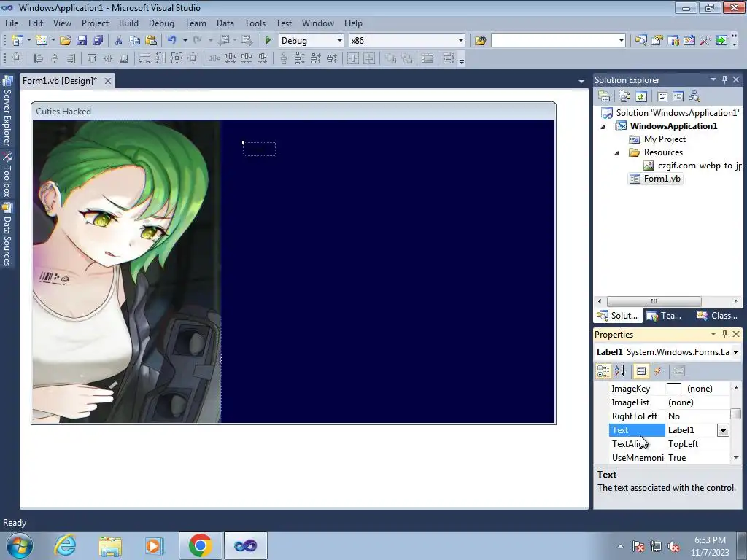Open the Project menu
This screenshot has height=560, width=747.
coord(95,23)
